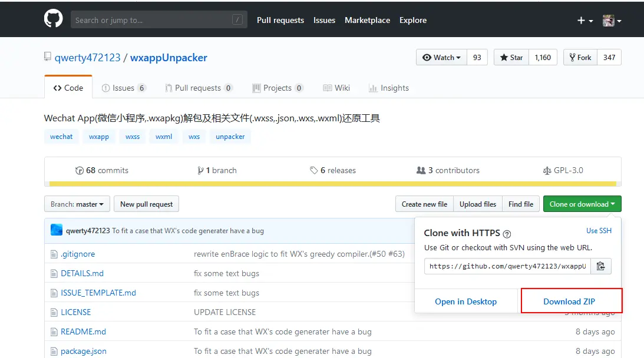644x358 pixels.
Task: View the 6 releases
Action: 333,170
